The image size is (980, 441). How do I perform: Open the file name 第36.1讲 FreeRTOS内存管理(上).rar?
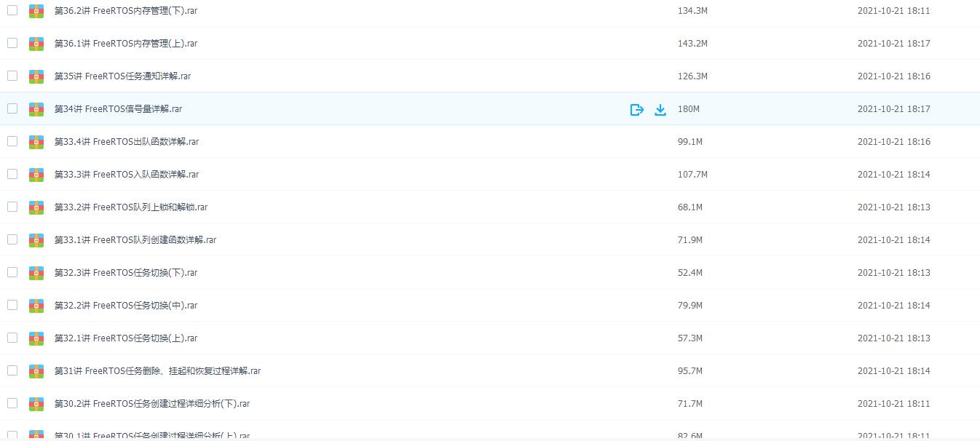126,44
